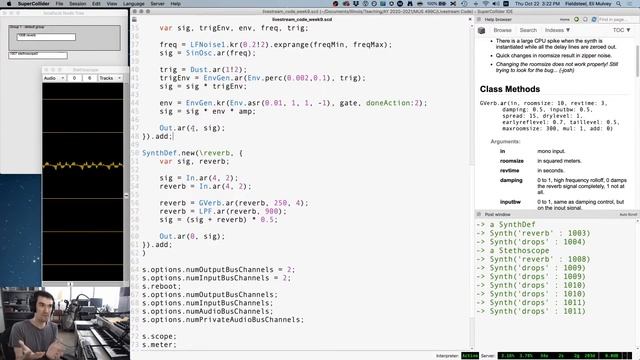Open the Help menu in menu bar
The height and width of the screenshot is (360, 640).
pos(176,4)
